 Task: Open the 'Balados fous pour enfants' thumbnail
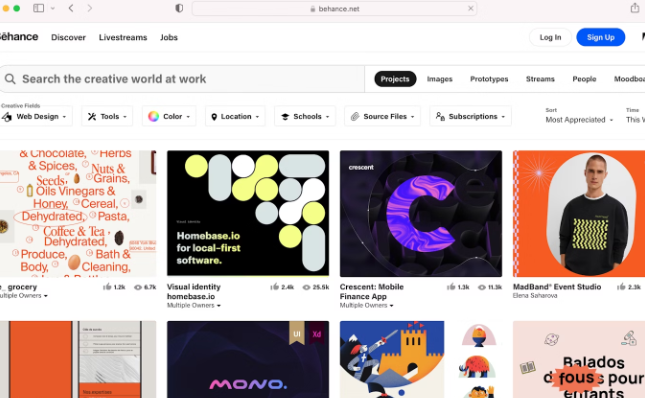click(579, 359)
